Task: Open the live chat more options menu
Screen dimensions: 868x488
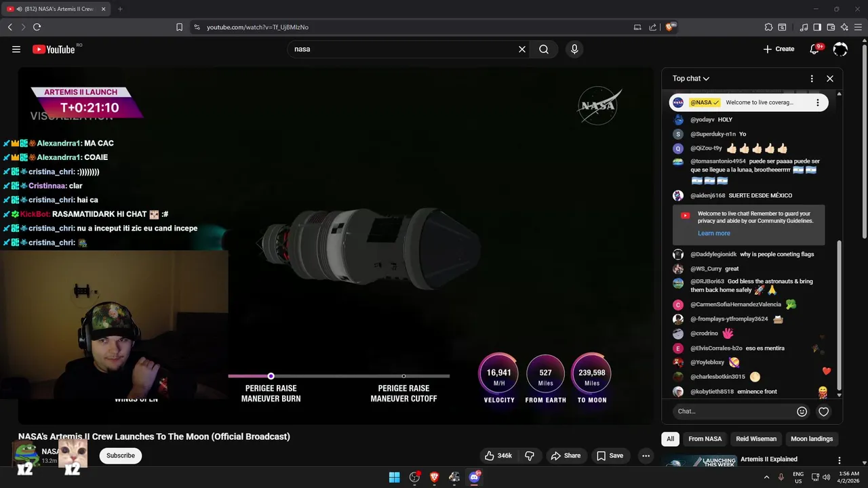Action: coord(812,79)
